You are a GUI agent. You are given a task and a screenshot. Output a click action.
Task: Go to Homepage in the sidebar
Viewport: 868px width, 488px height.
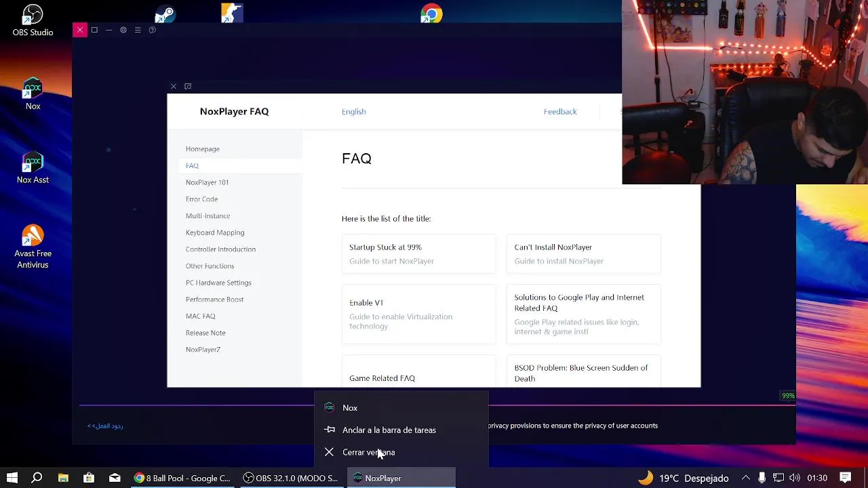203,149
